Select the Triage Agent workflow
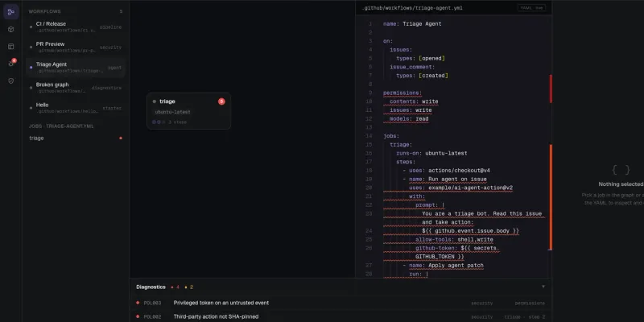This screenshot has width=644, height=322. pyautogui.click(x=76, y=68)
